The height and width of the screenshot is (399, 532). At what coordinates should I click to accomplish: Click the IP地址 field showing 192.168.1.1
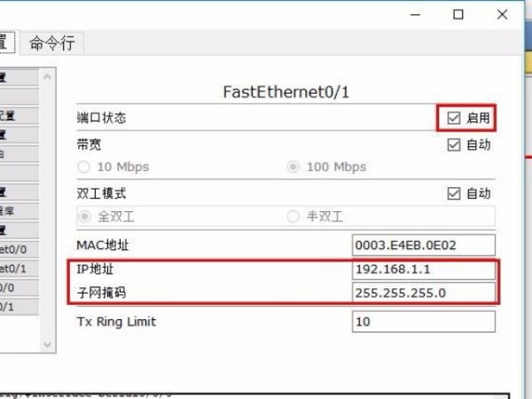[x=424, y=270]
